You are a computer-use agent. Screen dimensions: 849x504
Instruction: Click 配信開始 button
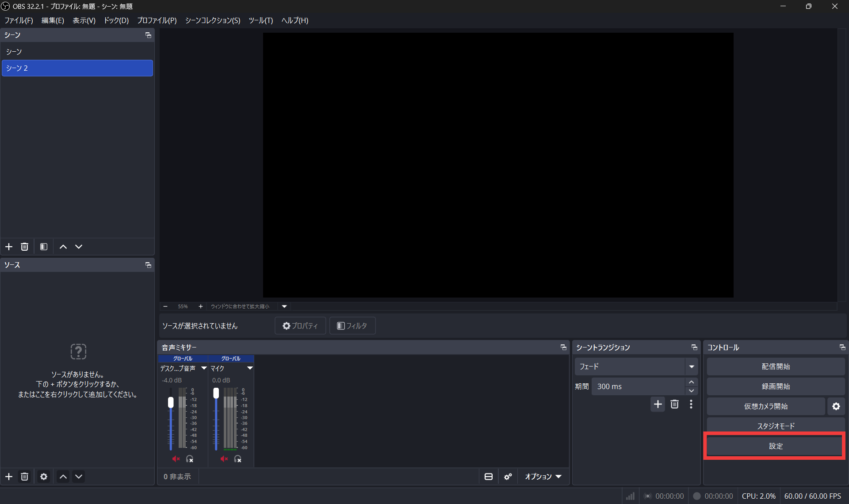776,367
